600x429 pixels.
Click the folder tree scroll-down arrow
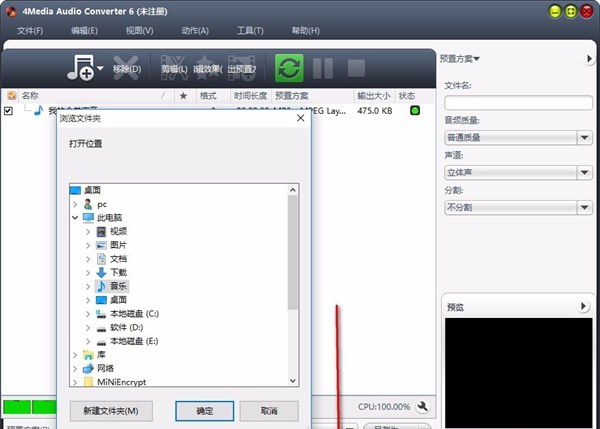pos(293,381)
